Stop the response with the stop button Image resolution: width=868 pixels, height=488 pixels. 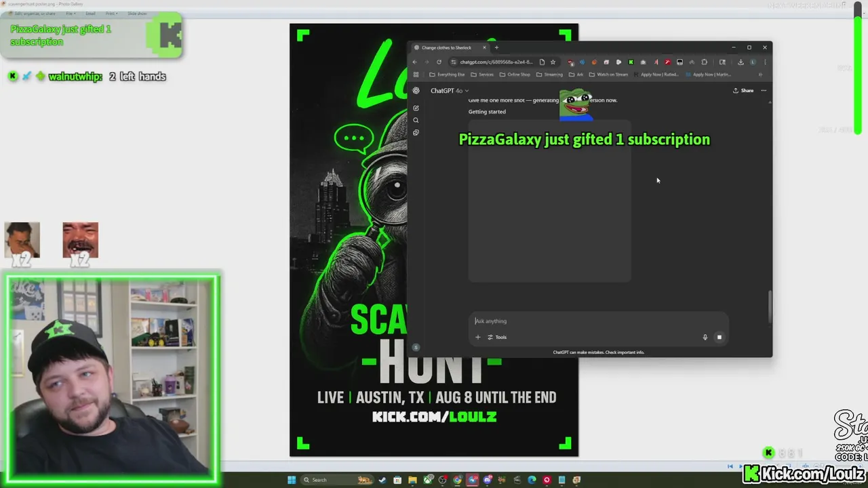point(719,337)
